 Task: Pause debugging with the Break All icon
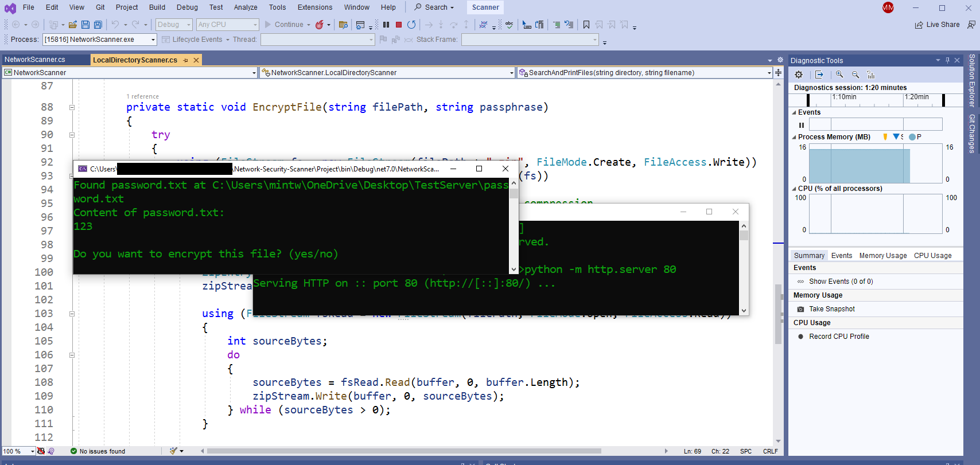386,25
